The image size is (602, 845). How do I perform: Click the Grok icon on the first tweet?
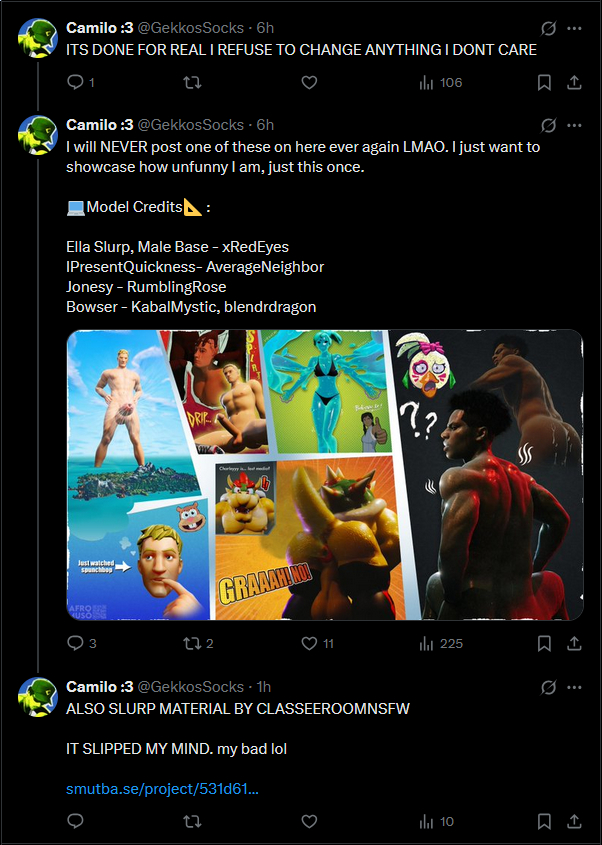[549, 28]
